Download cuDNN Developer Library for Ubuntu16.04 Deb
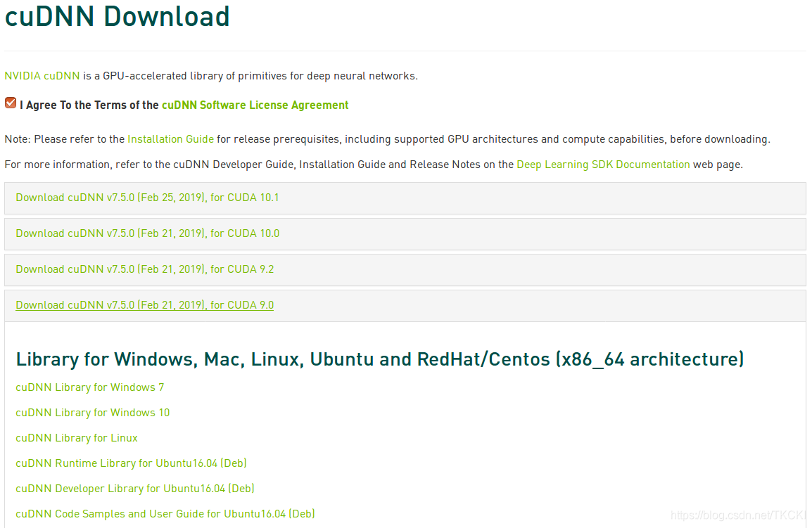 [x=134, y=489]
